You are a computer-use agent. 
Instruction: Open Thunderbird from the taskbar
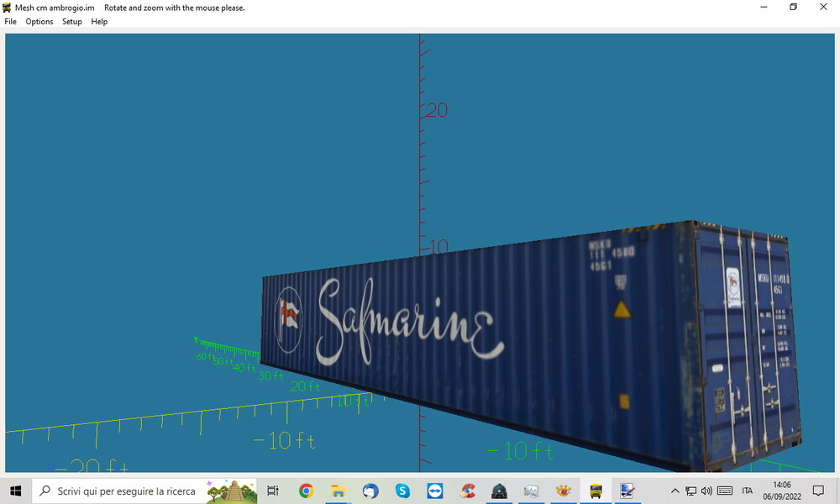pyautogui.click(x=370, y=491)
